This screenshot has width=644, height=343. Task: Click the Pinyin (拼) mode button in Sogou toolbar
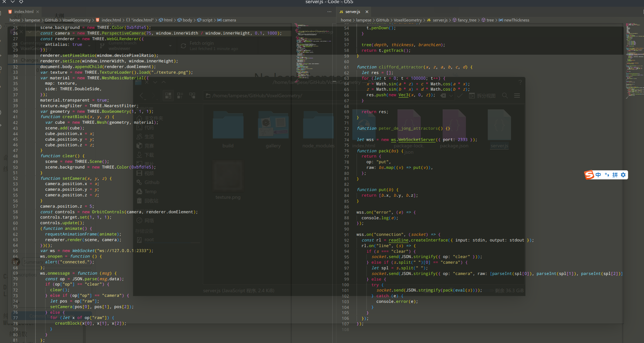615,175
